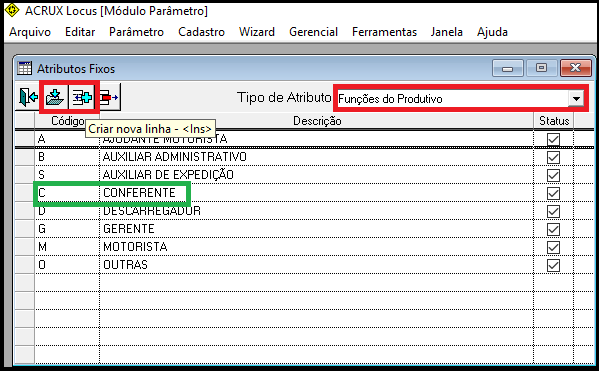599x371 pixels.
Task: Minimize the Atributos Fixos window
Action: (x=507, y=68)
